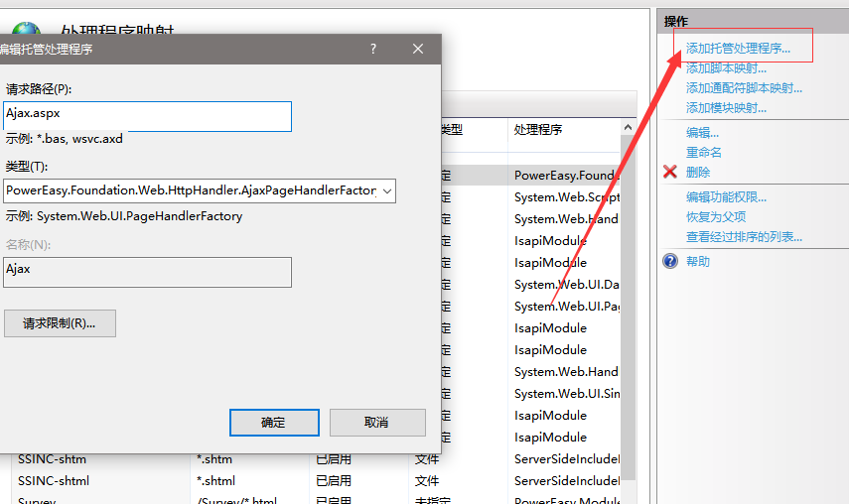
Task: Click the 添加模块映射 action link
Action: [726, 108]
